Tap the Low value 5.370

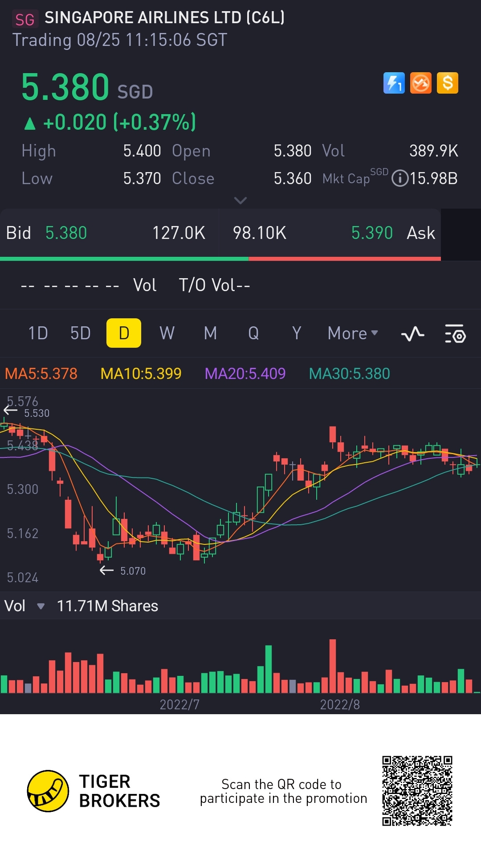tap(142, 179)
